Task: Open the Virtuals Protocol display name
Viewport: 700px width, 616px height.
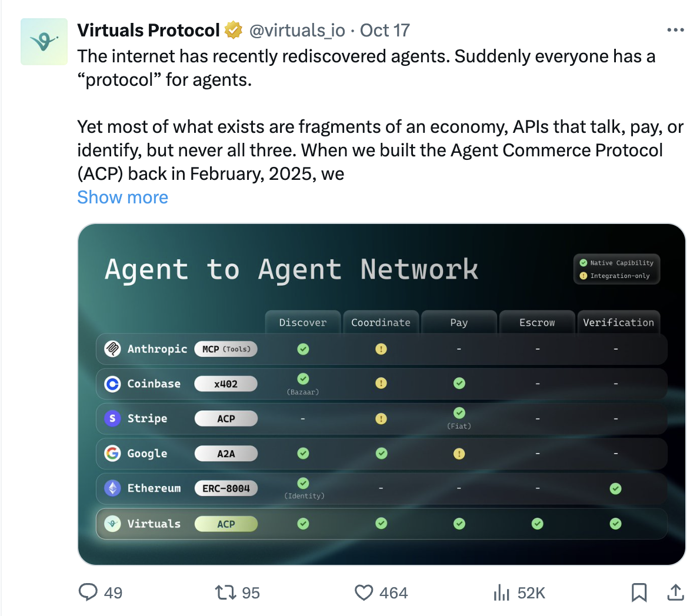Action: click(x=148, y=31)
